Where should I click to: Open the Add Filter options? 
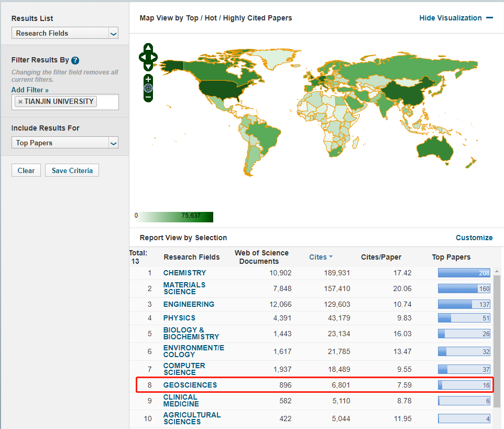point(30,90)
